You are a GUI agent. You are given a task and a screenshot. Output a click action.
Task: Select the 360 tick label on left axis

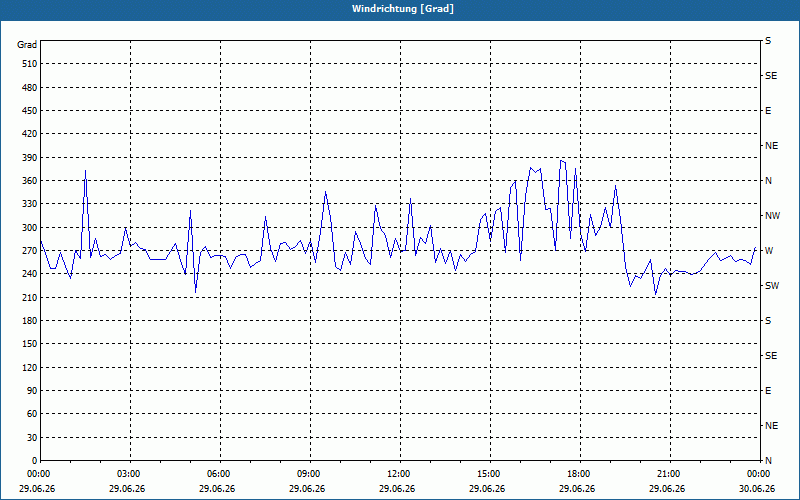(x=29, y=181)
